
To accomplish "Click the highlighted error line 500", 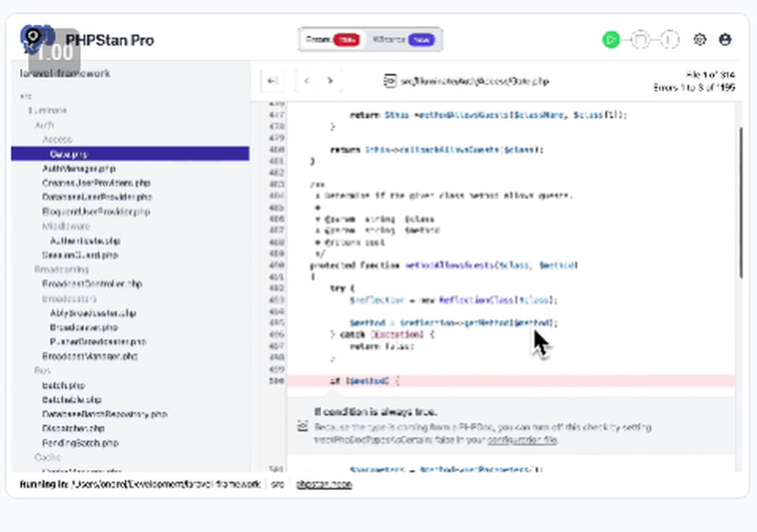I will (x=511, y=381).
